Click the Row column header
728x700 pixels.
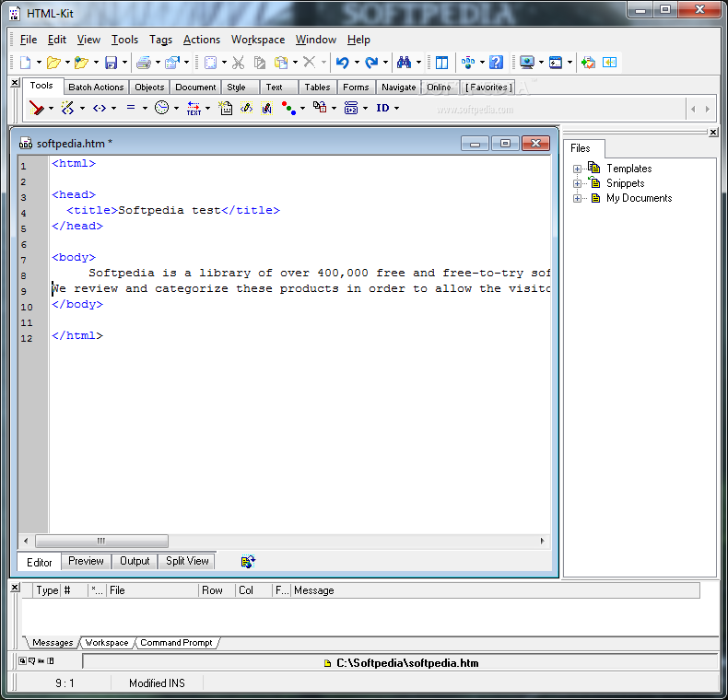coord(217,590)
